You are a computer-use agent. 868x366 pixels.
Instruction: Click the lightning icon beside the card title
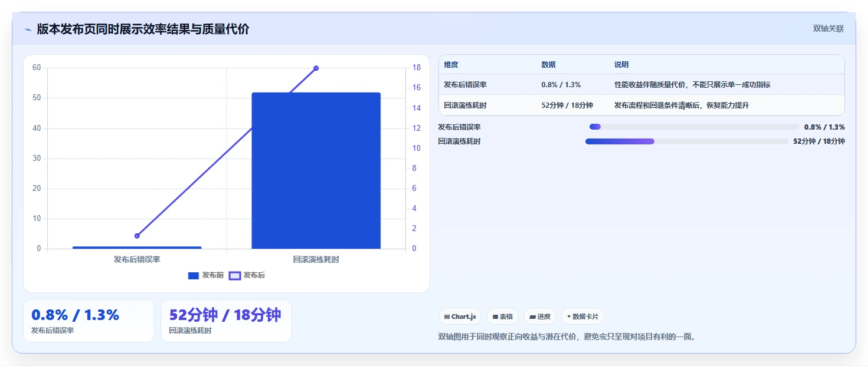point(28,29)
